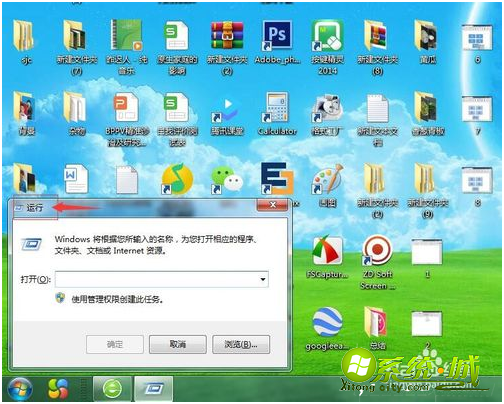Open the sjc folder on the desktop
Image resolution: width=504 pixels, height=404 pixels.
coord(24,36)
